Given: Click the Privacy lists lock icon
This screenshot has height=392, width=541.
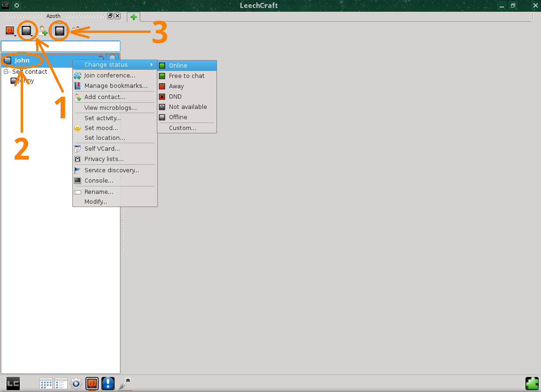Looking at the screenshot, I should tap(77, 159).
